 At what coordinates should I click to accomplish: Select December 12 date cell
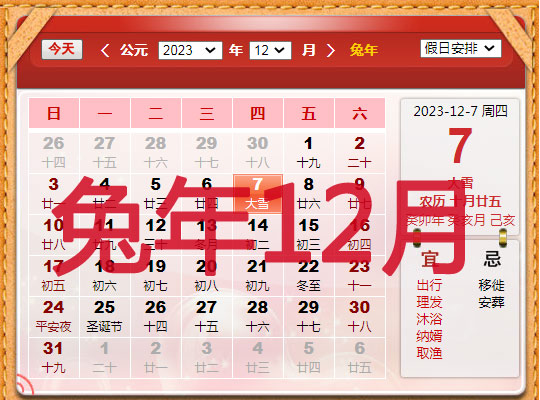pyautogui.click(x=156, y=235)
